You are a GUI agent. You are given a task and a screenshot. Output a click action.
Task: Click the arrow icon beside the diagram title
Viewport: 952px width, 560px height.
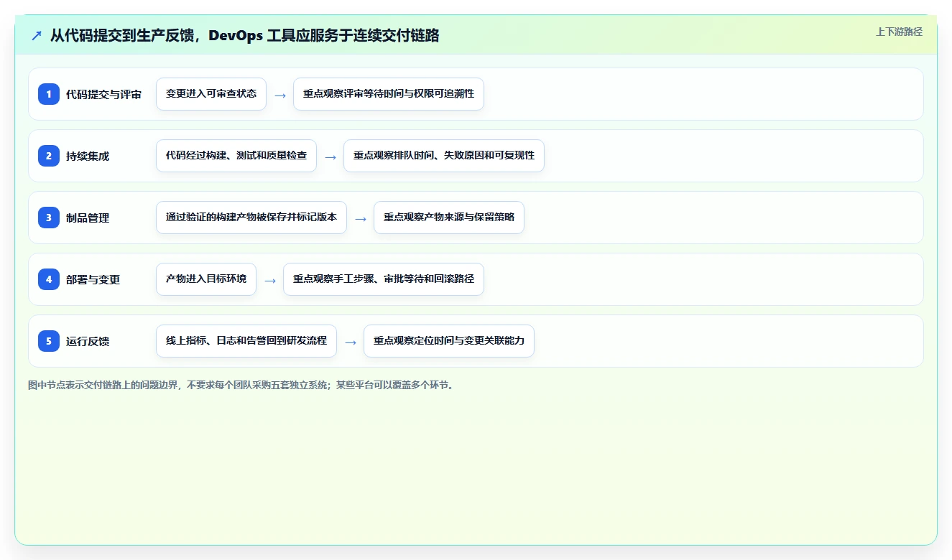[37, 36]
